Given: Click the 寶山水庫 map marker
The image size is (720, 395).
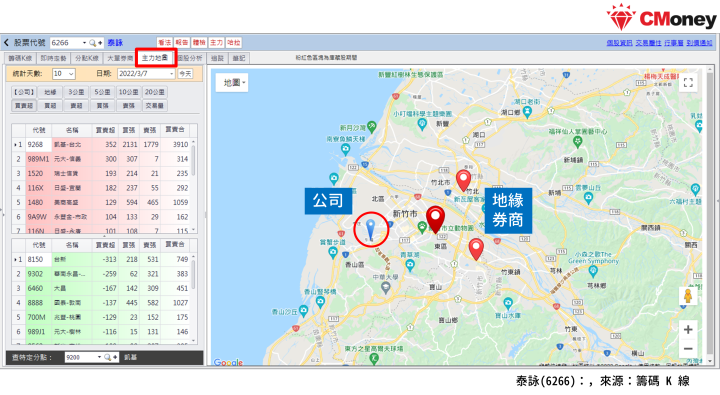Looking at the screenshot, I should pyautogui.click(x=508, y=303).
